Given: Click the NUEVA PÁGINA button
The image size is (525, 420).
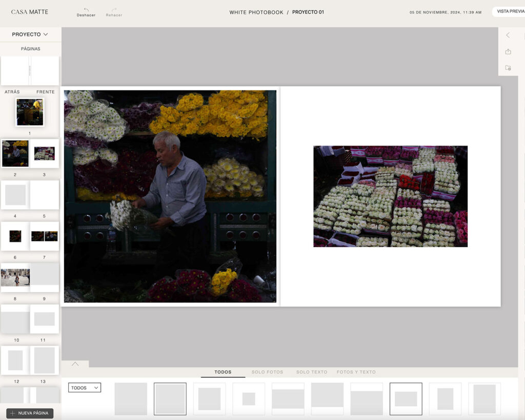Looking at the screenshot, I should 30,413.
